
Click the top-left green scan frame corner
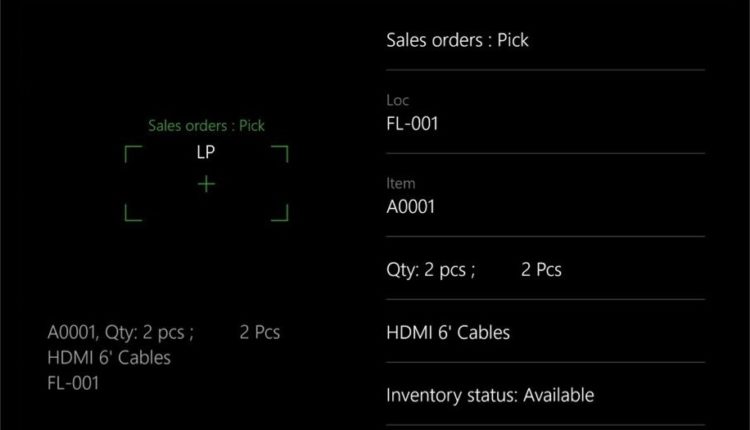[x=132, y=154]
